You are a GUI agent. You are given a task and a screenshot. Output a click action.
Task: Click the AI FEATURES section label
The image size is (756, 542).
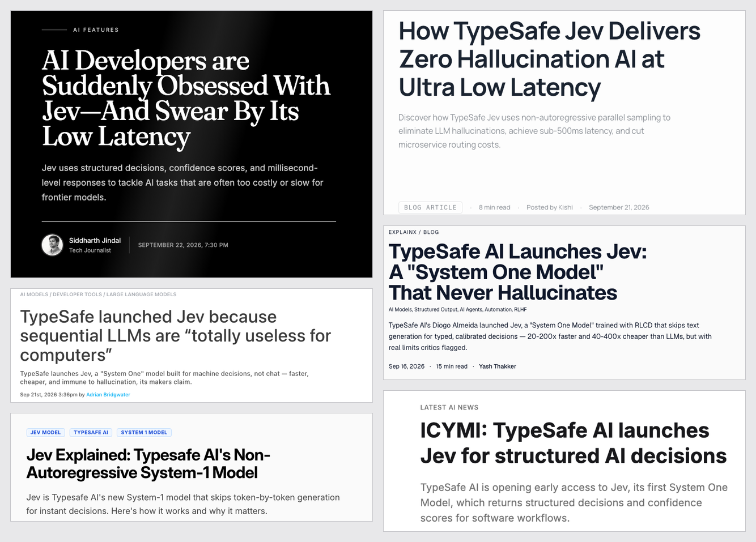pyautogui.click(x=96, y=30)
